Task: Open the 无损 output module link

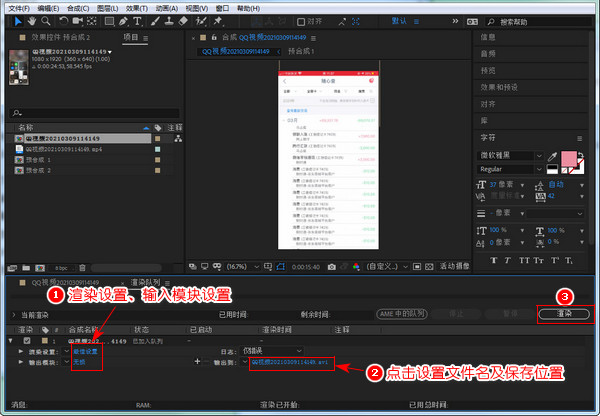Action: pyautogui.click(x=79, y=362)
